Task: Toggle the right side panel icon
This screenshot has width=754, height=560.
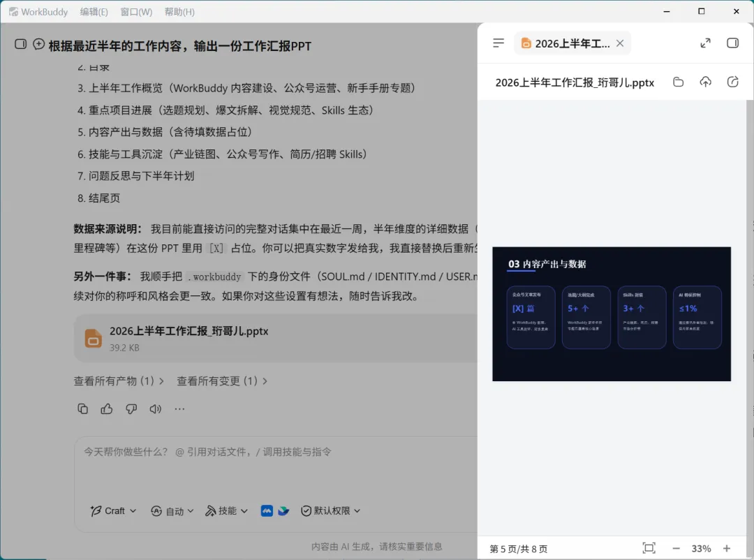Action: [x=732, y=43]
